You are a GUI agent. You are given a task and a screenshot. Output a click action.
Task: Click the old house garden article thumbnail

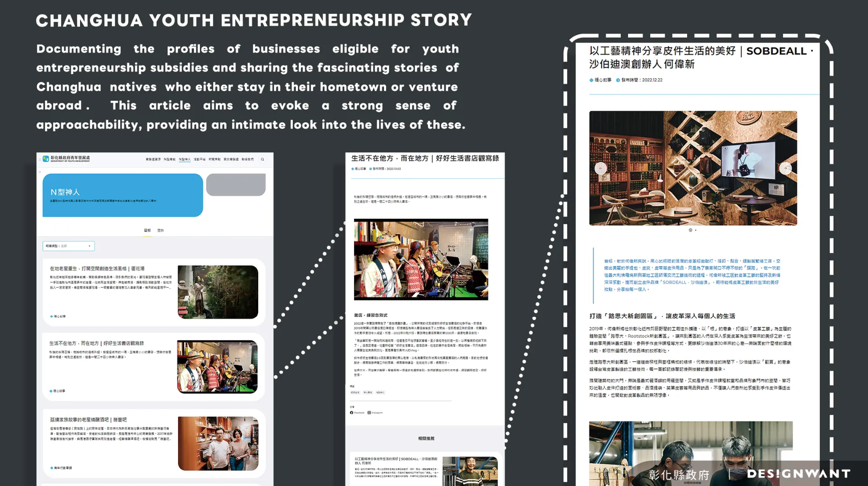(x=218, y=292)
